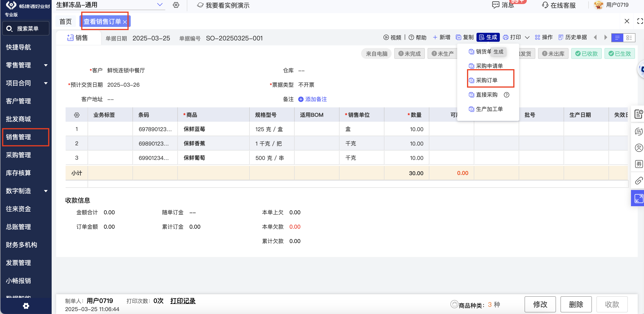Viewport: 644px width, 314px height.
Task: Click 打印 print button
Action: coord(512,38)
